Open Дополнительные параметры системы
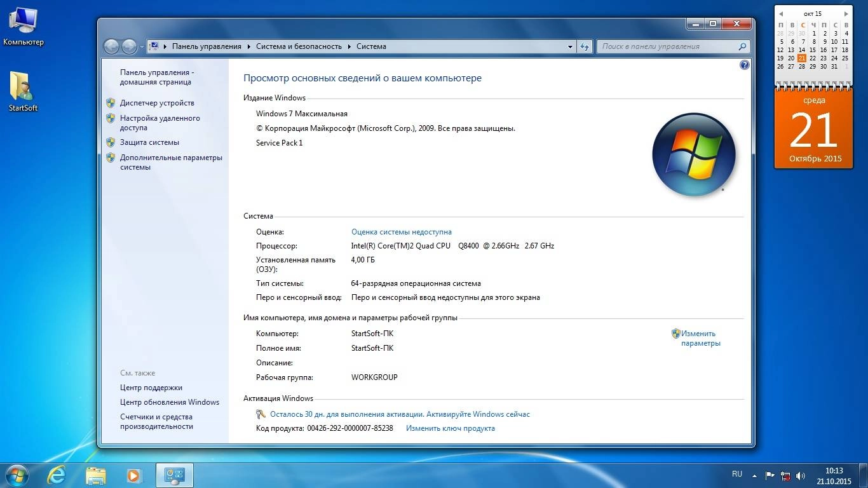 [x=171, y=162]
